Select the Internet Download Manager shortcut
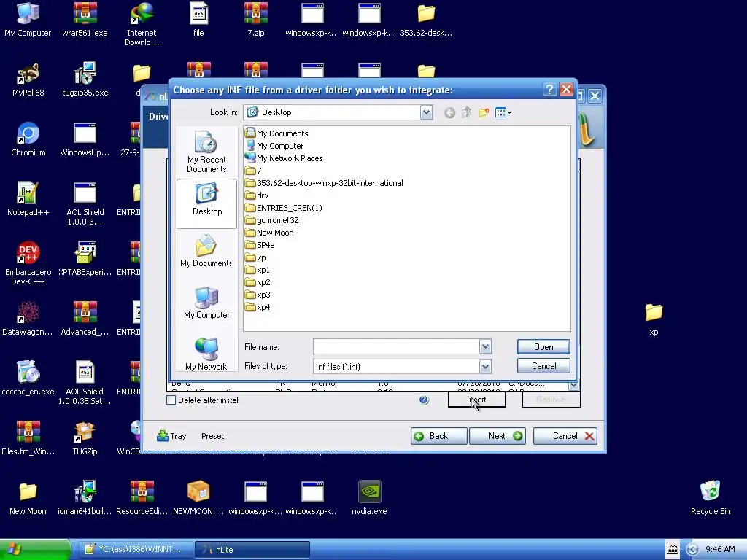 click(142, 24)
